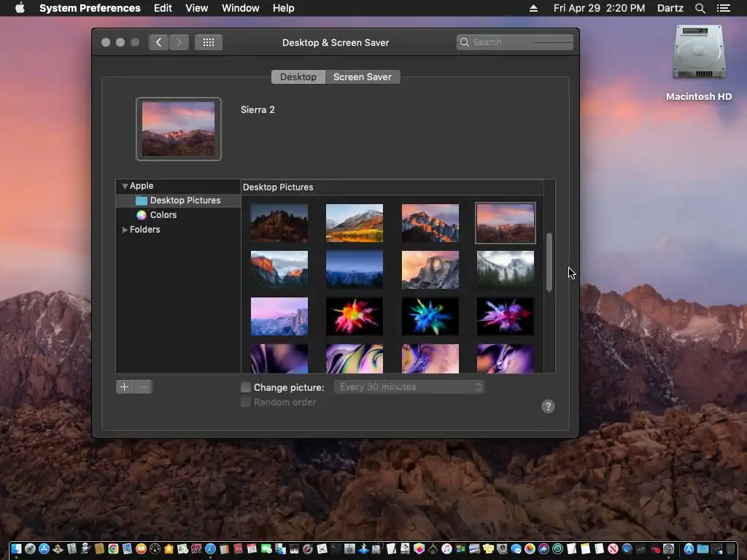Viewport: 747px width, 560px height.
Task: Open Messages blue bubble icon in Dock
Action: (516, 548)
